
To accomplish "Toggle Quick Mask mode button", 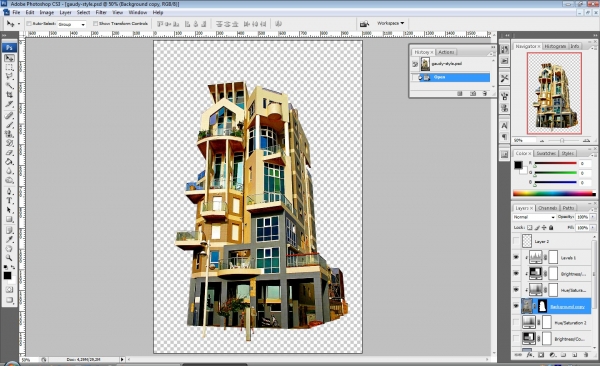I will click(x=9, y=289).
